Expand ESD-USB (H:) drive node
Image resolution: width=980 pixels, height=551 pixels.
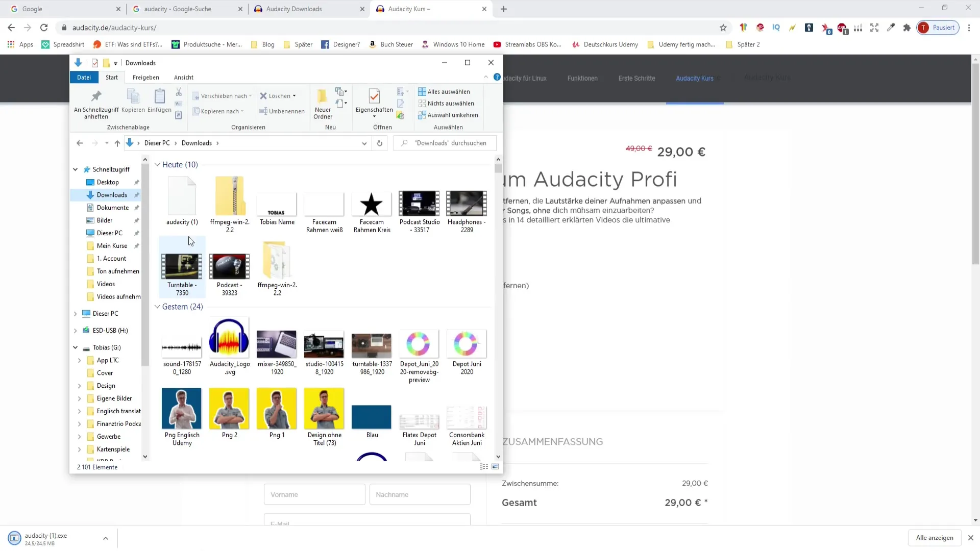point(76,331)
